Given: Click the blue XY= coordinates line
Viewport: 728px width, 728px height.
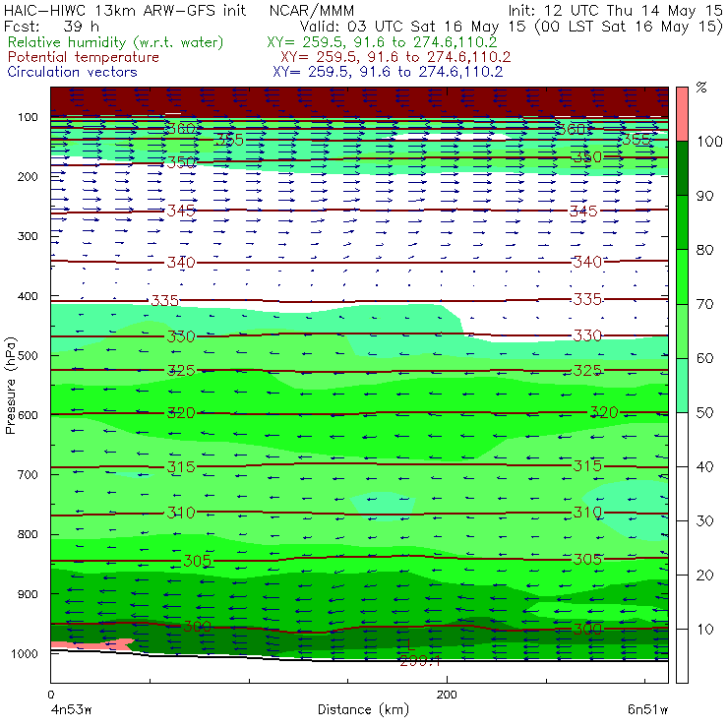Looking at the screenshot, I should coord(388,72).
